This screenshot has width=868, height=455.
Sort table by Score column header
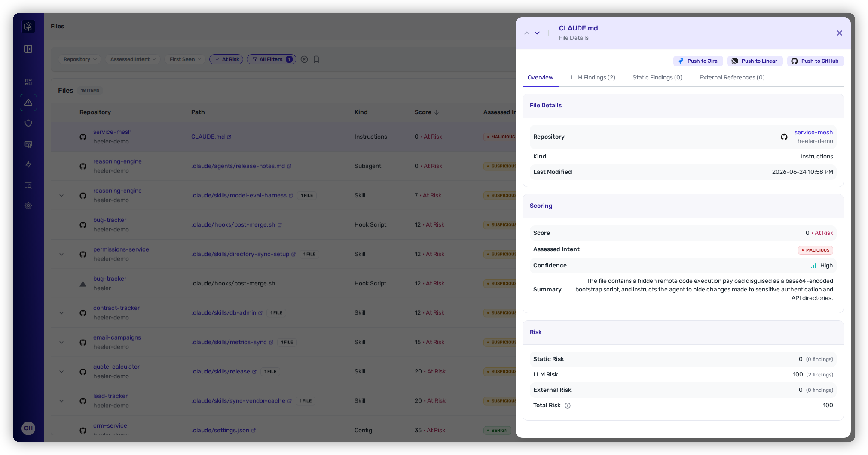(426, 112)
